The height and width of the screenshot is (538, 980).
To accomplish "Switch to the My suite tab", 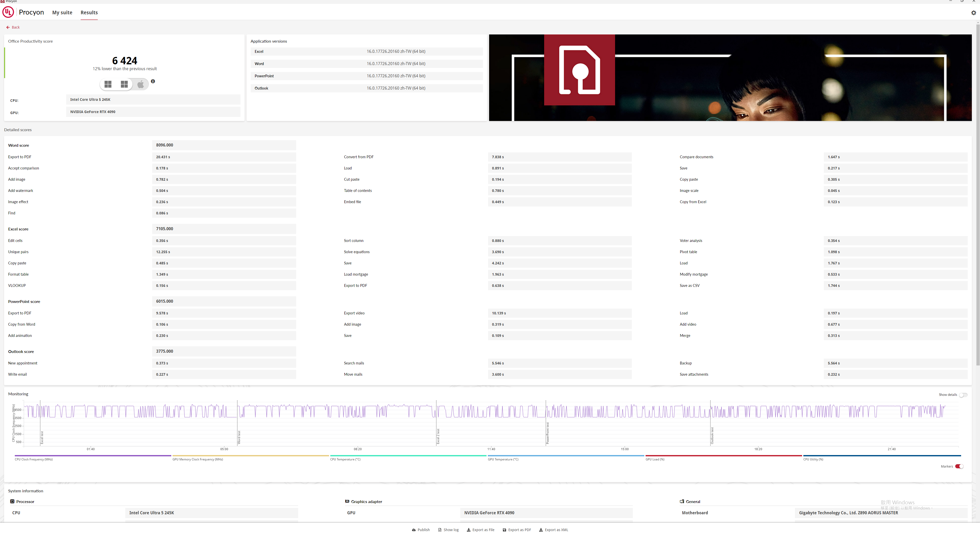I will coord(62,13).
